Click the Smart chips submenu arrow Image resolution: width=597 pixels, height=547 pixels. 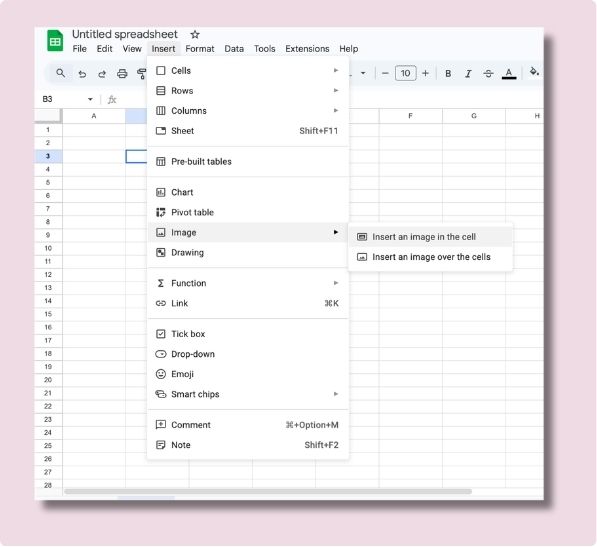pos(336,394)
